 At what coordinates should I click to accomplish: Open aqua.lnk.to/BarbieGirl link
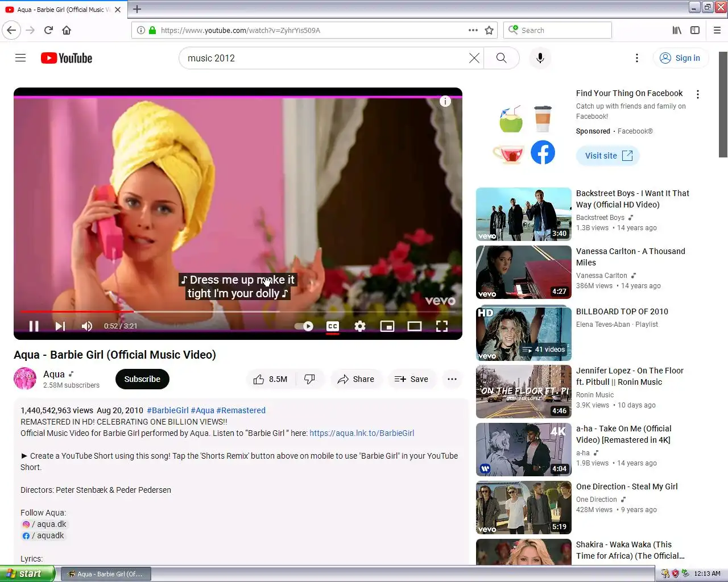(x=362, y=433)
